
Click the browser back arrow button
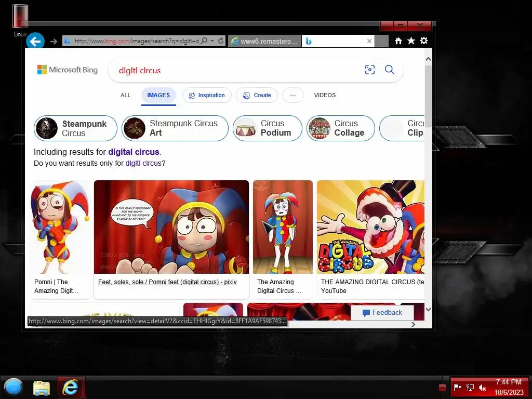(35, 41)
